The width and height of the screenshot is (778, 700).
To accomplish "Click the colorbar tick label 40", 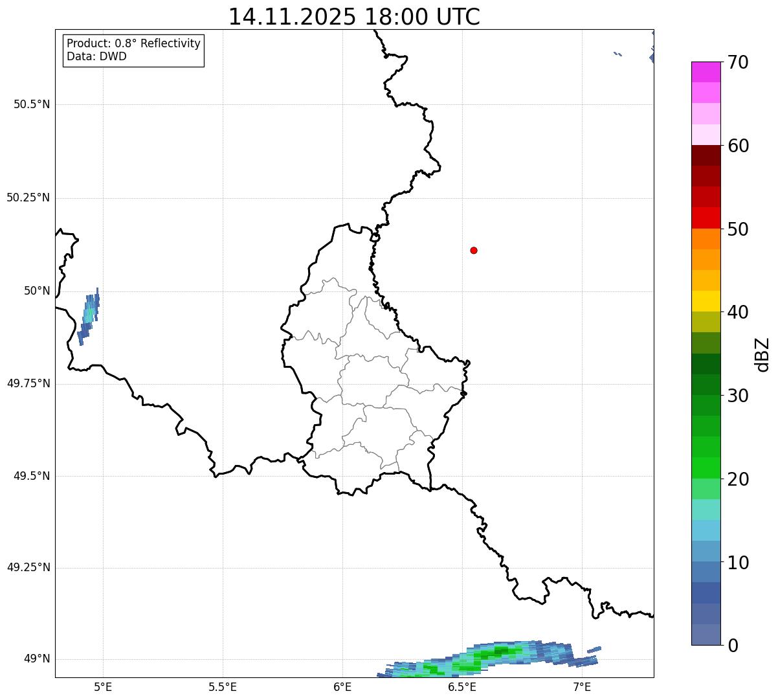I will (x=738, y=312).
